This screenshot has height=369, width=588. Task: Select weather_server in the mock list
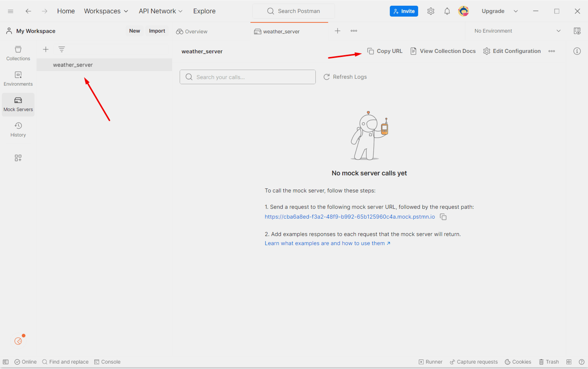(x=104, y=65)
